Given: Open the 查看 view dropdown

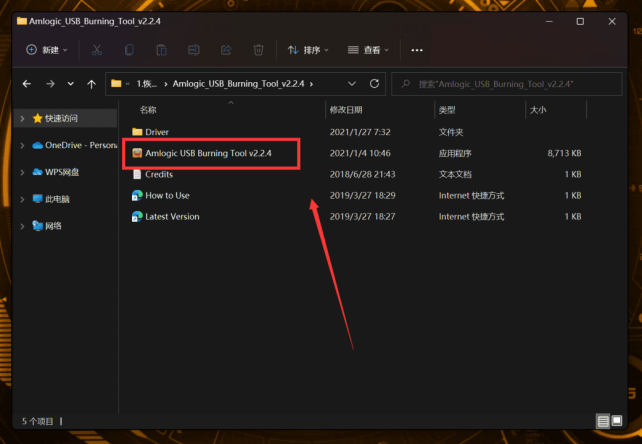Looking at the screenshot, I should pos(369,50).
